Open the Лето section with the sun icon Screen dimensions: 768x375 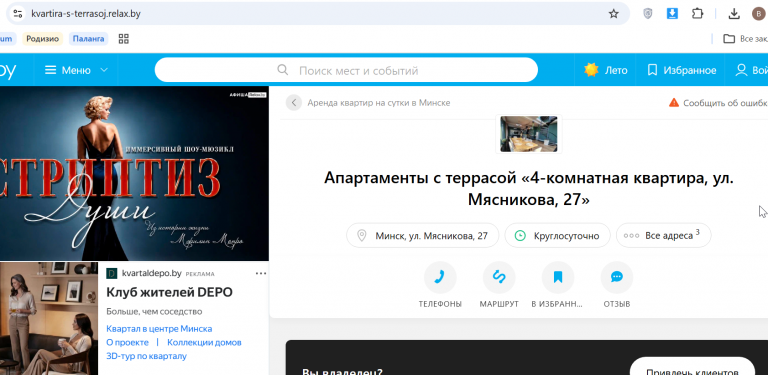(606, 70)
